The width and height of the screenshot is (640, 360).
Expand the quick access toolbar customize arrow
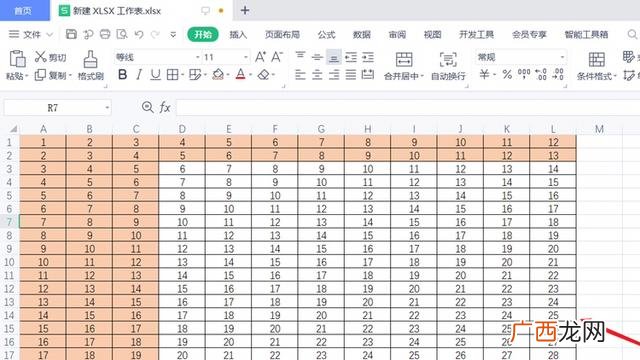tap(173, 35)
